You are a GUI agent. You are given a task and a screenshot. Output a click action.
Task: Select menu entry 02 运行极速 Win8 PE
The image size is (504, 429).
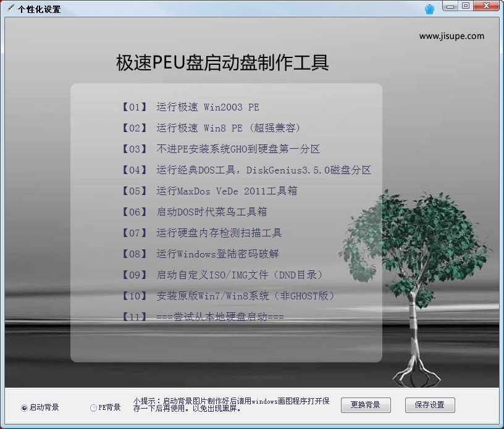coord(211,128)
